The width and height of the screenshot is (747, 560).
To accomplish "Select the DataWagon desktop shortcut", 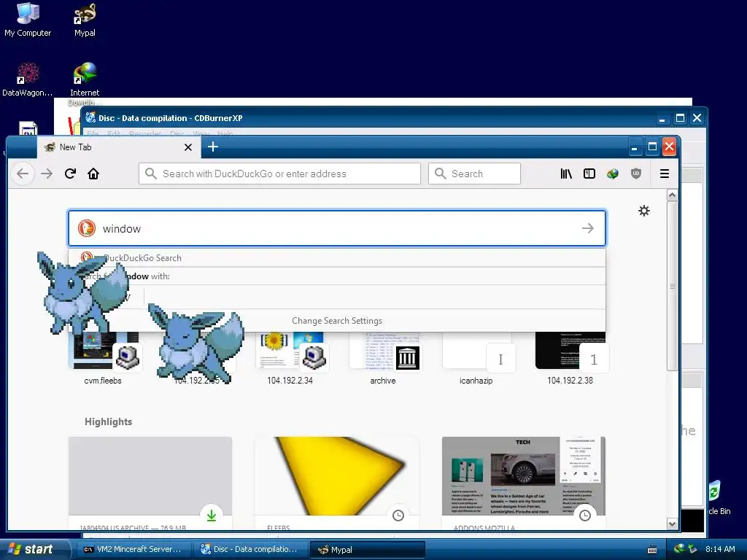I will [28, 79].
